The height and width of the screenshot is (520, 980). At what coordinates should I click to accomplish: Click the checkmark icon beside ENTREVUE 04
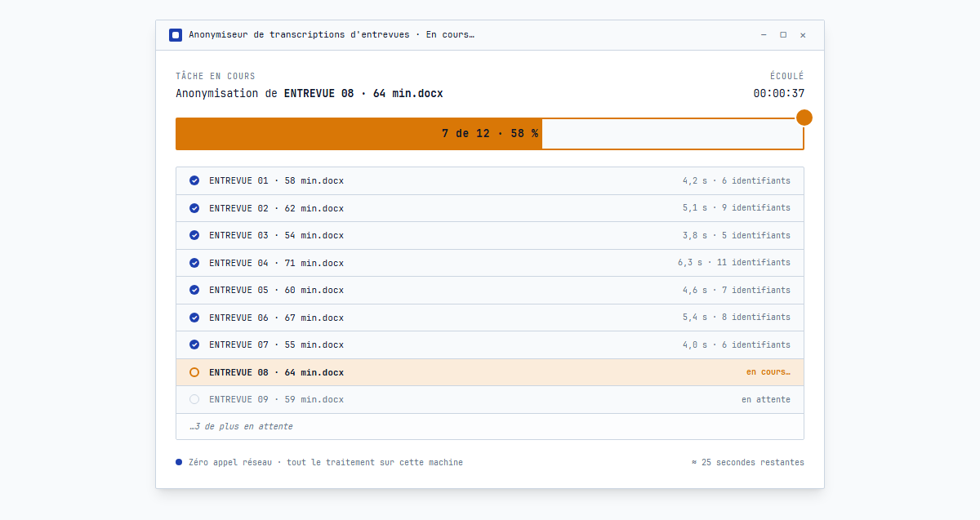tap(194, 262)
